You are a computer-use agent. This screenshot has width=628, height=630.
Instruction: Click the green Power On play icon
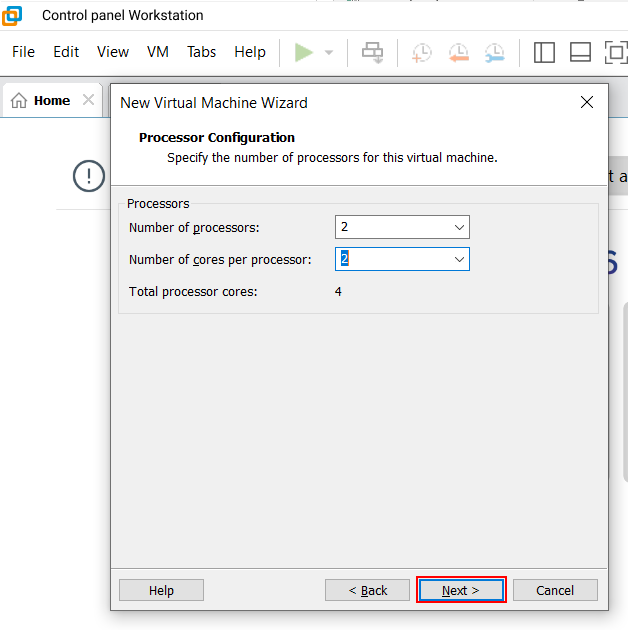pos(304,53)
